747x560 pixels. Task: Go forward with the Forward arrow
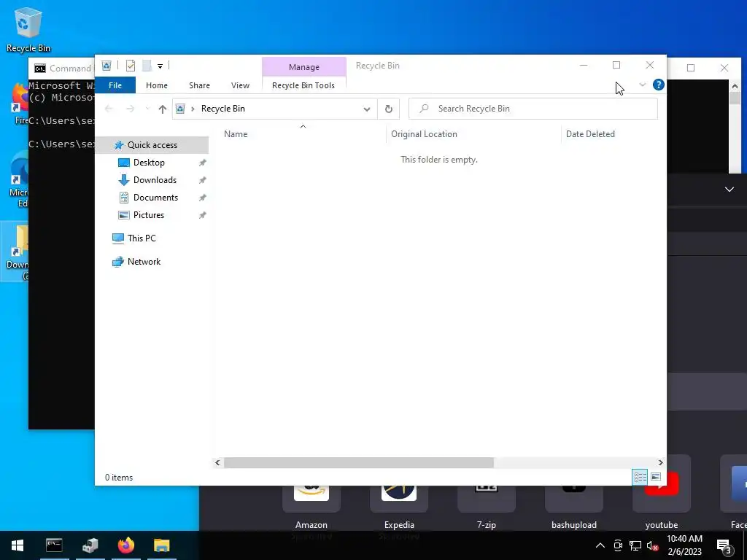coord(130,109)
